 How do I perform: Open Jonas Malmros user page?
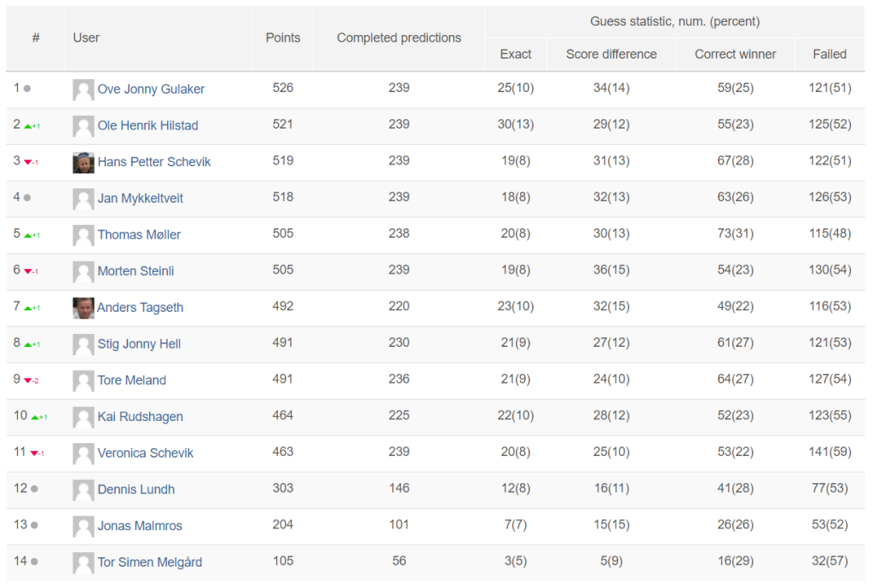140,526
